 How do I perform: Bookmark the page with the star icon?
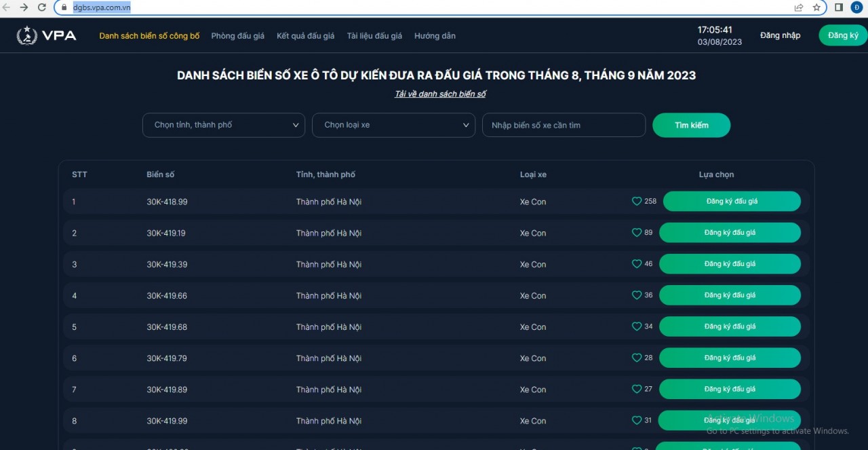(816, 7)
